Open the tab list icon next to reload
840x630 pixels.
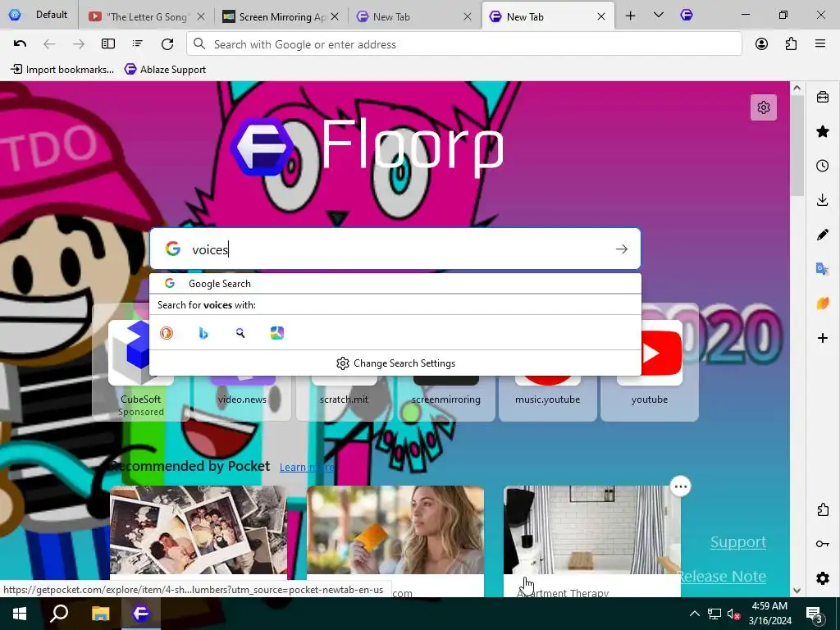coord(138,44)
